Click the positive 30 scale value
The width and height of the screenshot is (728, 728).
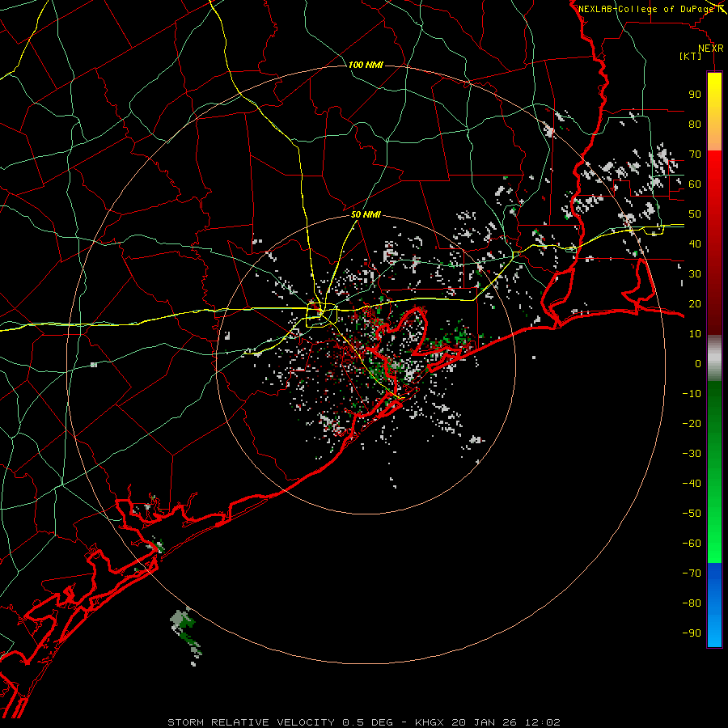(695, 274)
